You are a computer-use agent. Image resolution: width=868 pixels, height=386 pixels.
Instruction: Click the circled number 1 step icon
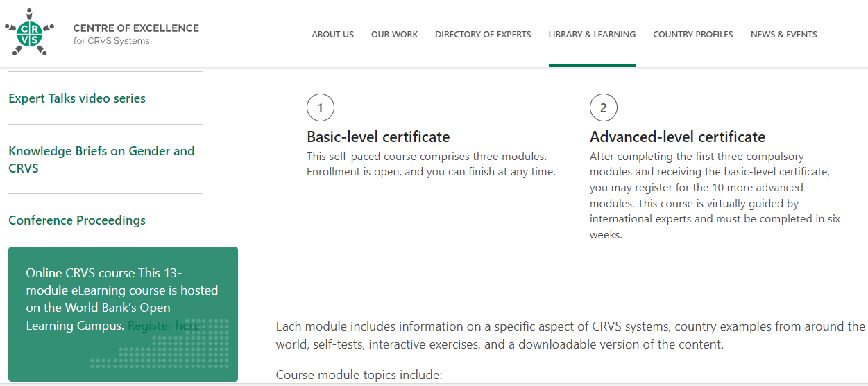[x=320, y=108]
